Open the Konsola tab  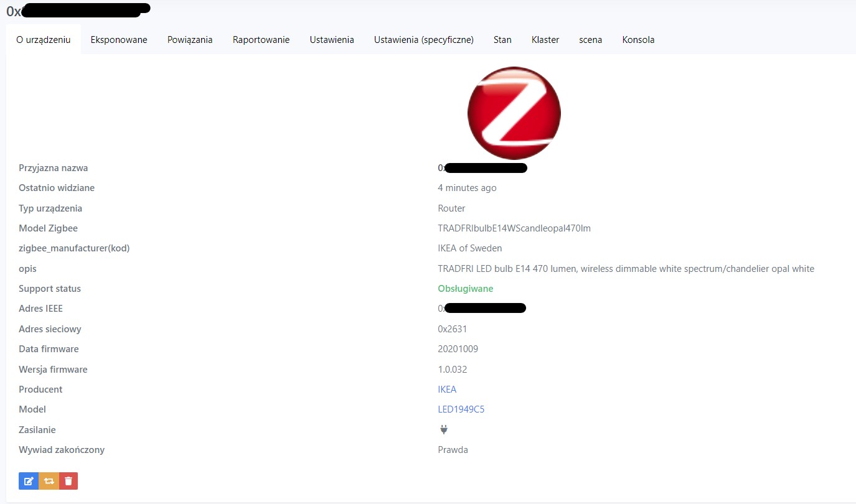638,40
